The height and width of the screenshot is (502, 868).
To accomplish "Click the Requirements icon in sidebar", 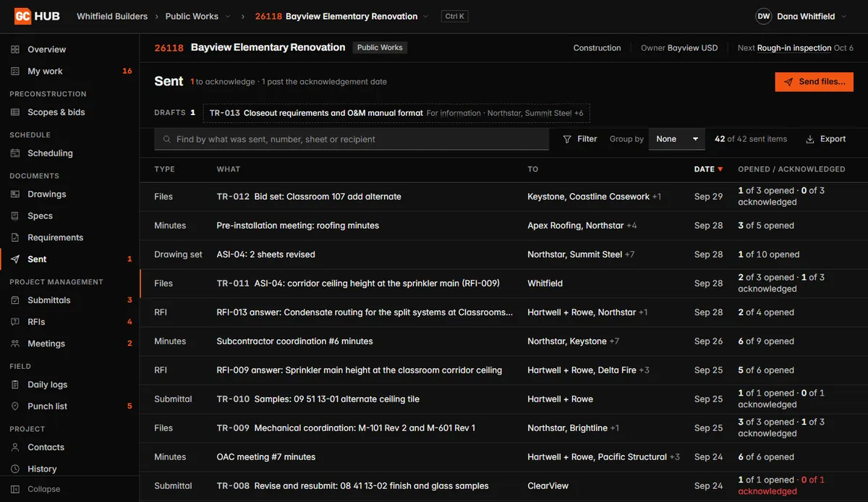I will [15, 237].
